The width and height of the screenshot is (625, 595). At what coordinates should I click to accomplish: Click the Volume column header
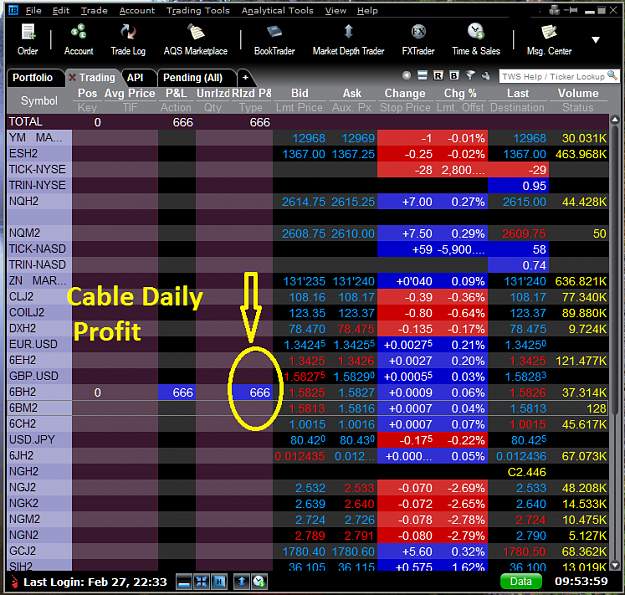pyautogui.click(x=578, y=93)
